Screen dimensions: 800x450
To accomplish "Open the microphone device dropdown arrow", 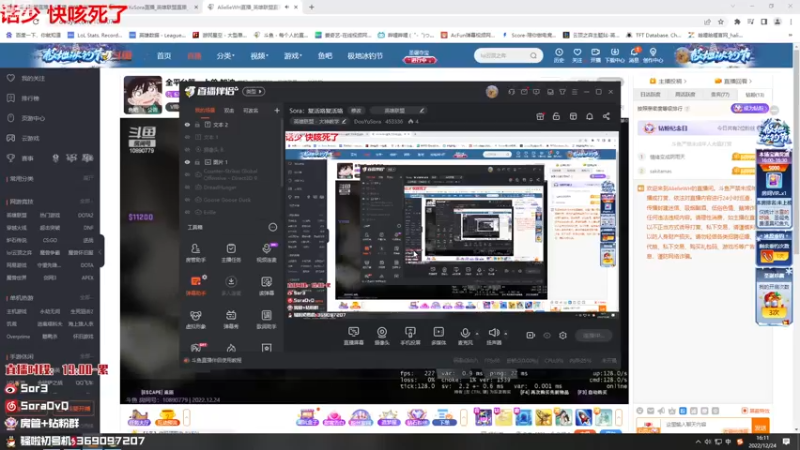I will (x=477, y=334).
